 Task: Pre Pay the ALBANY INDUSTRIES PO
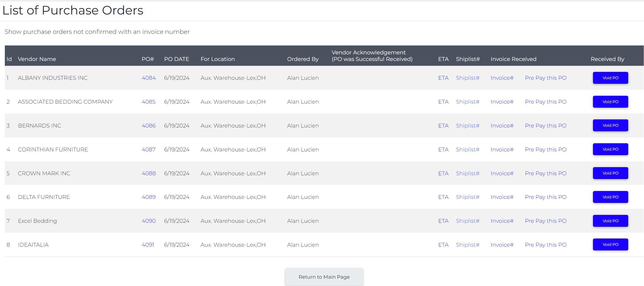[x=546, y=78]
